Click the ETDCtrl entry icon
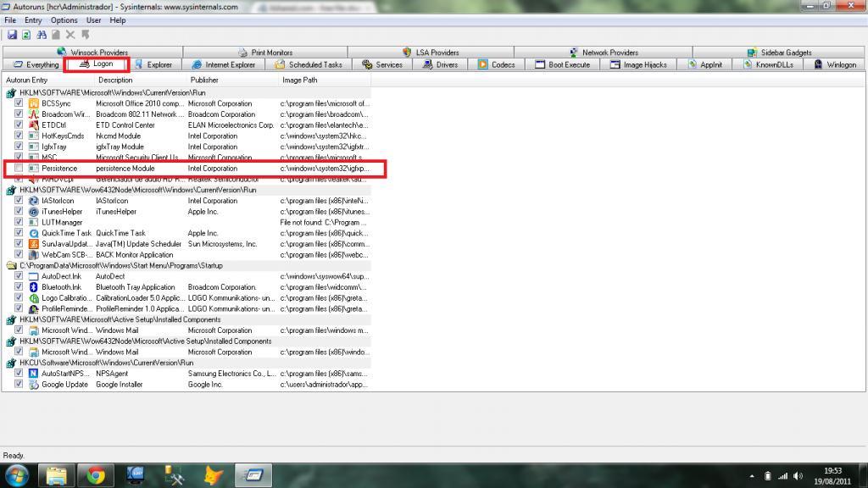 33,125
